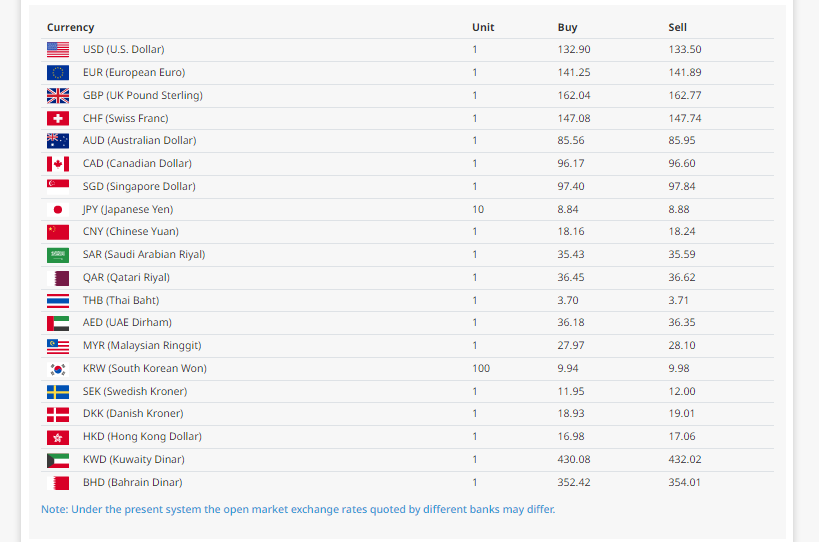Select the EUR buy rate 141.25
The height and width of the screenshot is (542, 819).
click(x=573, y=72)
